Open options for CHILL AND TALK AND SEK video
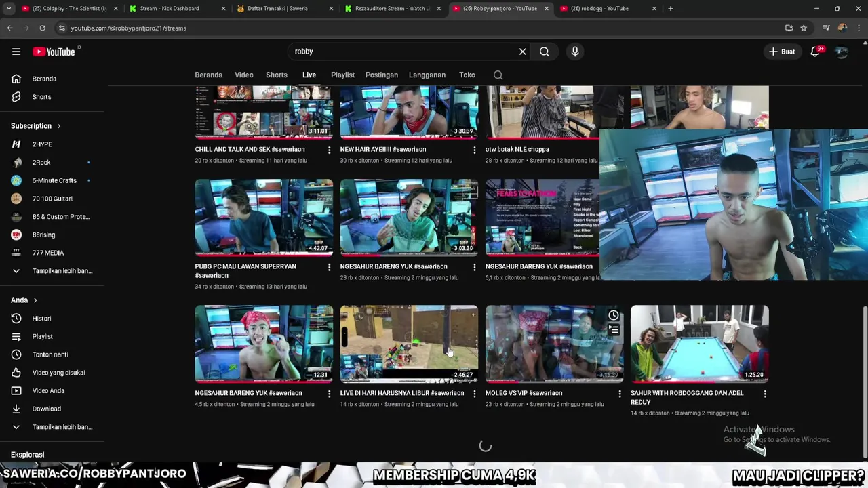This screenshot has height=488, width=868. click(x=329, y=150)
